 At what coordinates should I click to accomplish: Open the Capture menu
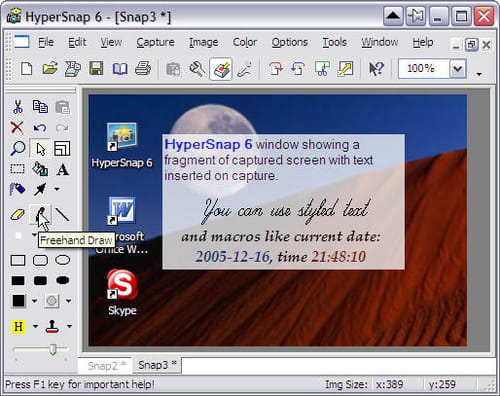155,42
